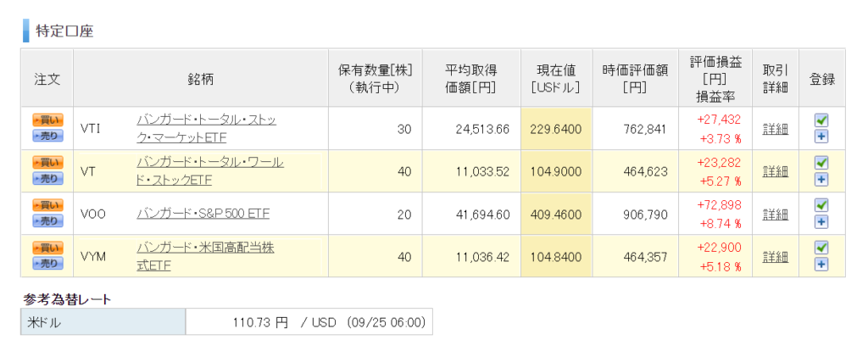Open バンガード・S&P 500 ETF link
The width and height of the screenshot is (868, 340).
tap(203, 213)
